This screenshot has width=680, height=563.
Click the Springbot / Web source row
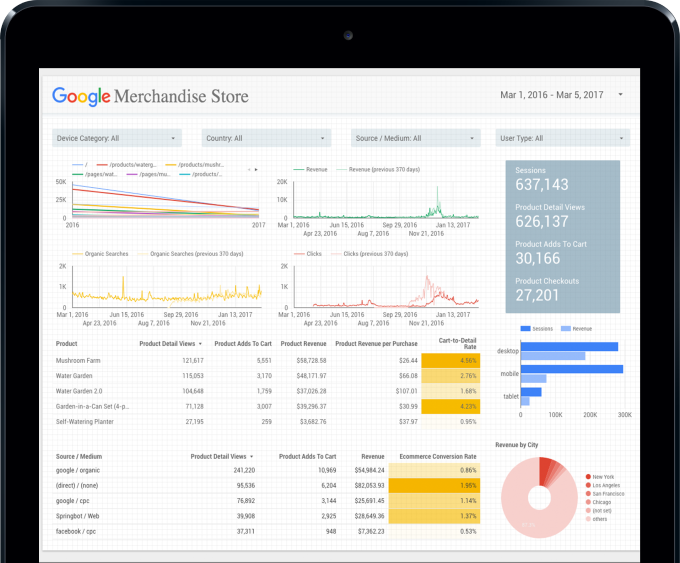point(266,516)
